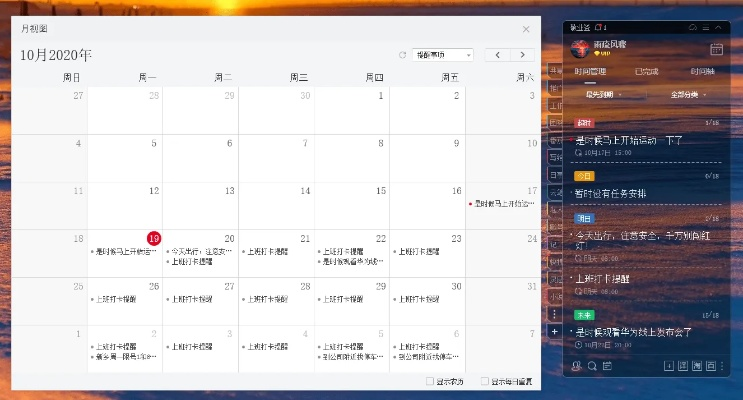The width and height of the screenshot is (743, 400).
Task: Add a new category with the plus button
Action: (x=555, y=331)
